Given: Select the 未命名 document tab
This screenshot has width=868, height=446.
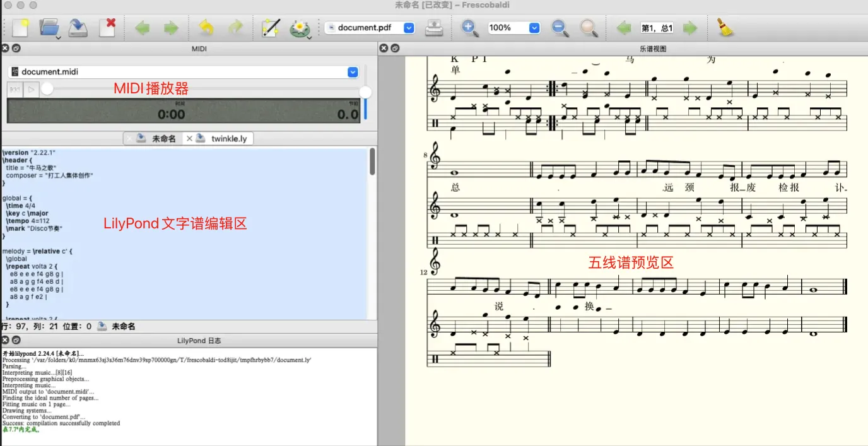Looking at the screenshot, I should click(x=163, y=138).
